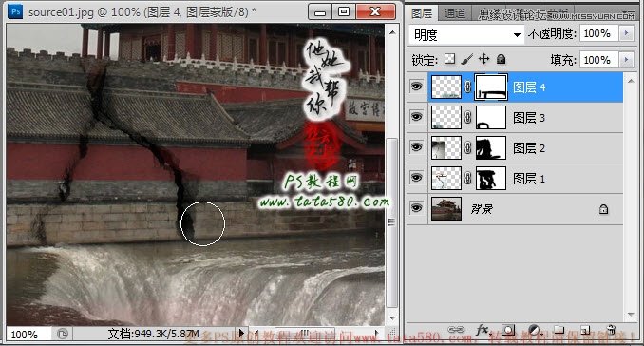Click the 不透明度 100% value field
Image resolution: width=644 pixels, height=346 pixels.
pyautogui.click(x=598, y=33)
